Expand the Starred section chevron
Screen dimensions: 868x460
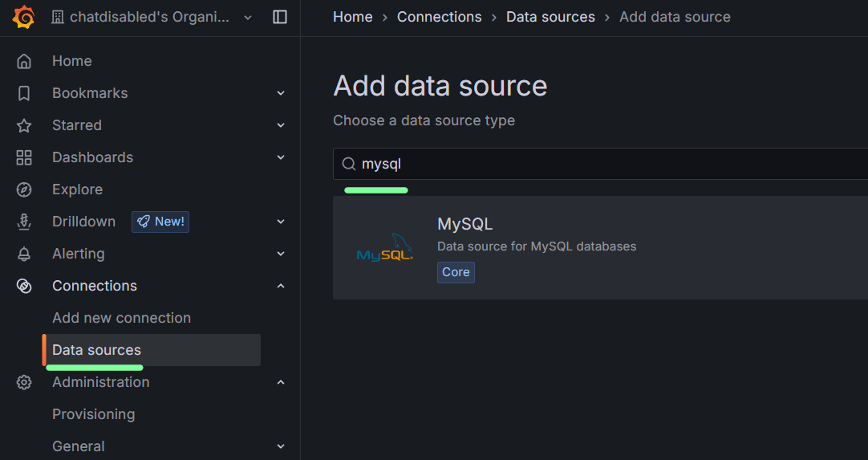pos(281,125)
